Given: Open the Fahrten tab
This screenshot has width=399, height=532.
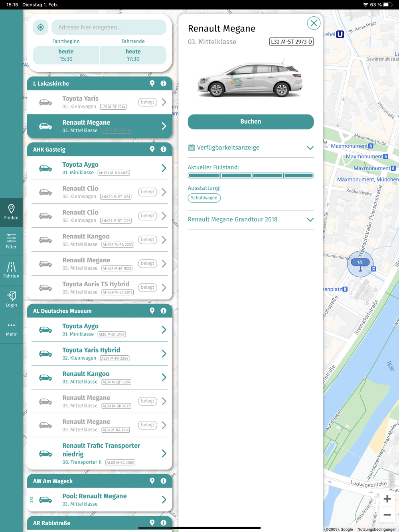Looking at the screenshot, I should [x=11, y=270].
